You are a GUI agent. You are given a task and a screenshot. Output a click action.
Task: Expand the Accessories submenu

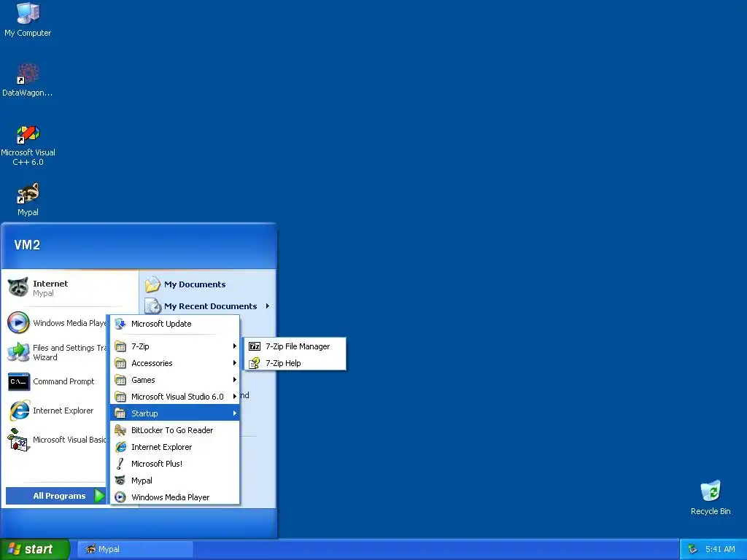coord(174,363)
